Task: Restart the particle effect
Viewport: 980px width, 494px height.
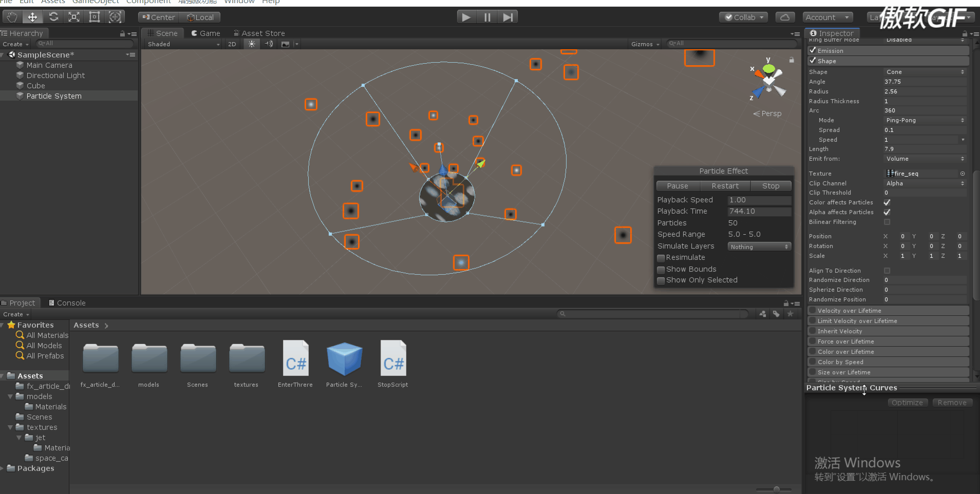Action: click(x=725, y=186)
